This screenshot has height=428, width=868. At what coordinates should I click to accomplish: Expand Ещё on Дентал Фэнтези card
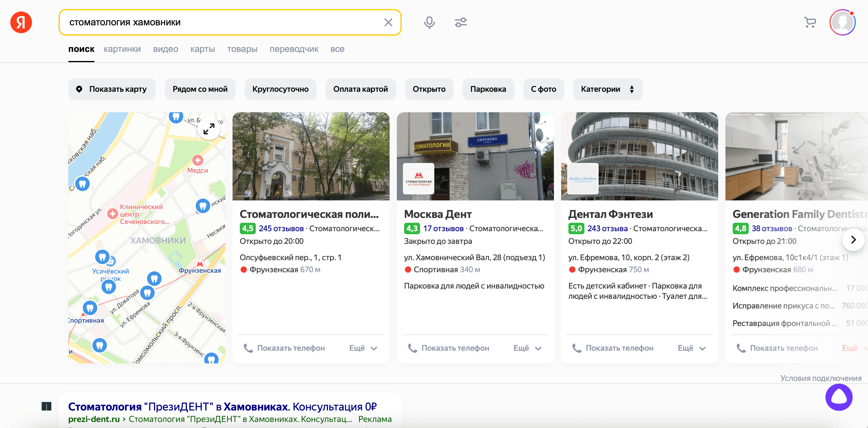point(691,348)
